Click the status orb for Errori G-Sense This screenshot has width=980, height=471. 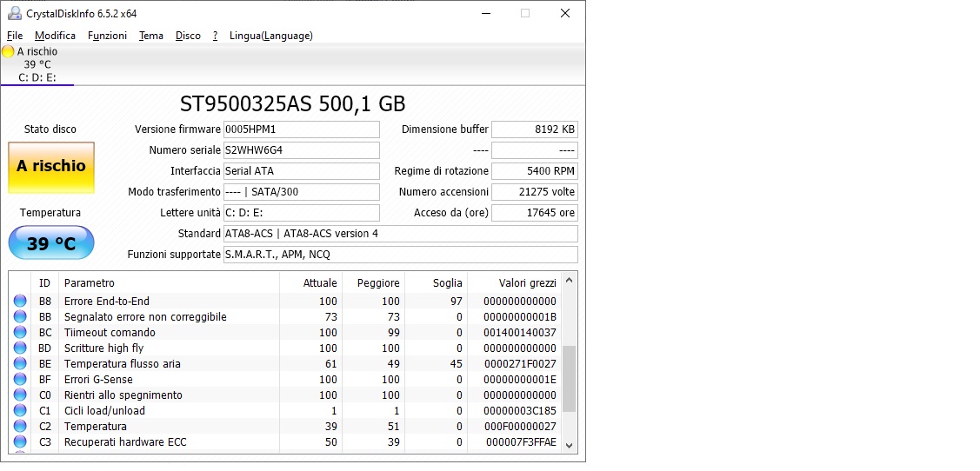tap(20, 379)
